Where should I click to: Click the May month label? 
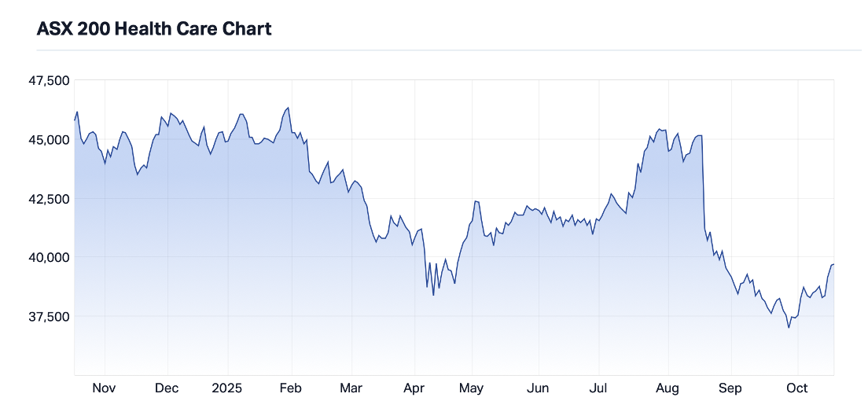click(472, 388)
